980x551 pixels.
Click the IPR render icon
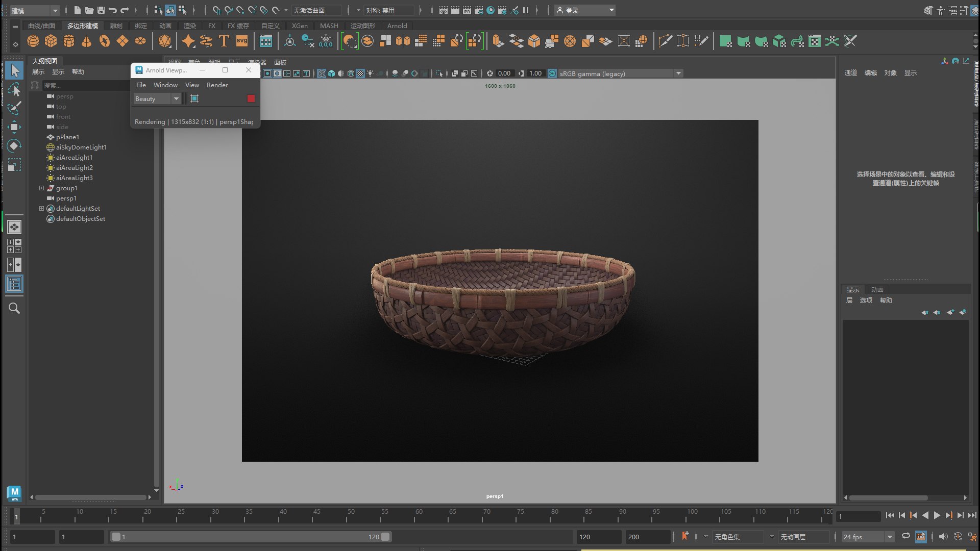click(x=467, y=10)
